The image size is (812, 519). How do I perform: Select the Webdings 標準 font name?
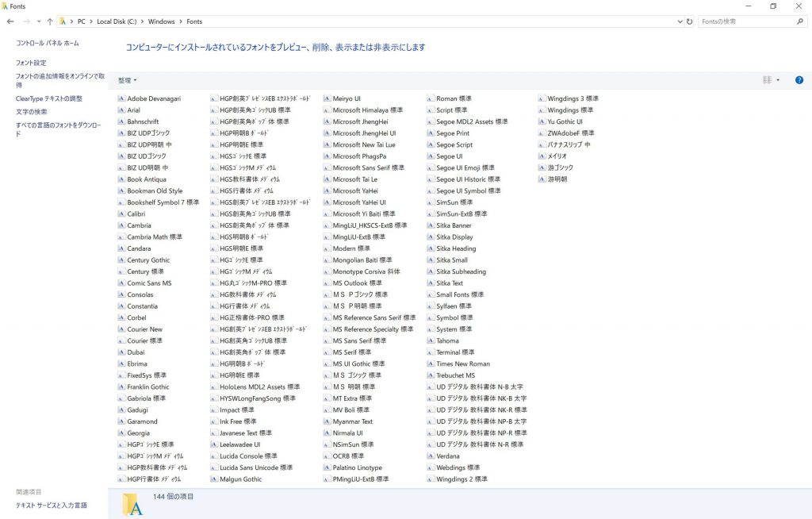[x=458, y=467]
